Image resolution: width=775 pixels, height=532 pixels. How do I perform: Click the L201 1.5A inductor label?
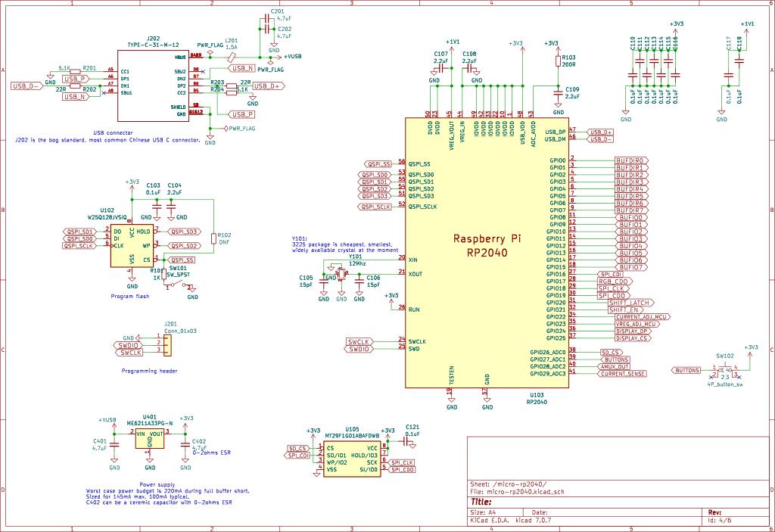point(232,43)
